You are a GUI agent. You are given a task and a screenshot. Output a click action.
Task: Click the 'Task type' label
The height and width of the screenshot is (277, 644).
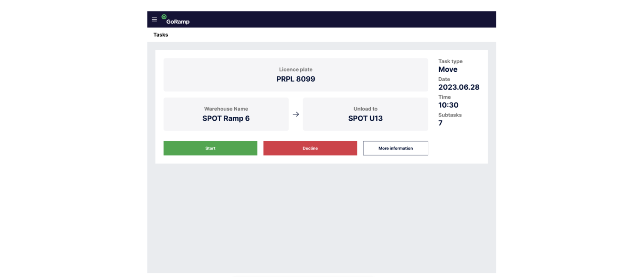click(450, 61)
